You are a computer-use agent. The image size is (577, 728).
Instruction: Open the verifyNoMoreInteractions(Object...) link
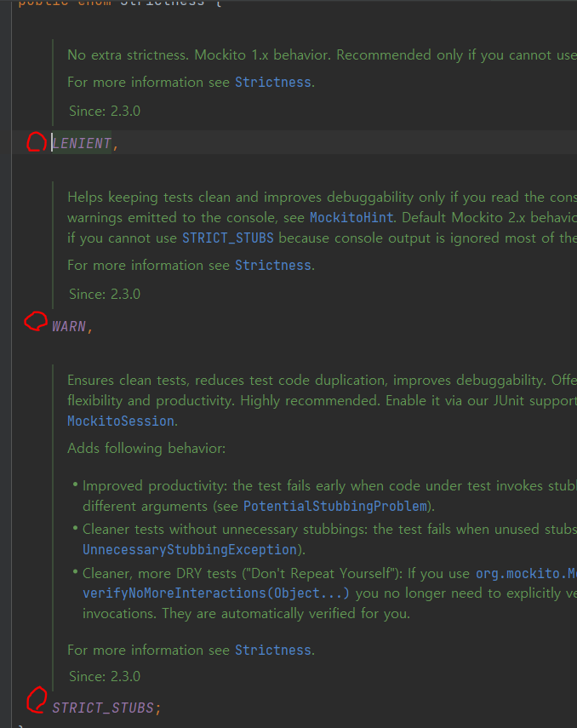(216, 593)
